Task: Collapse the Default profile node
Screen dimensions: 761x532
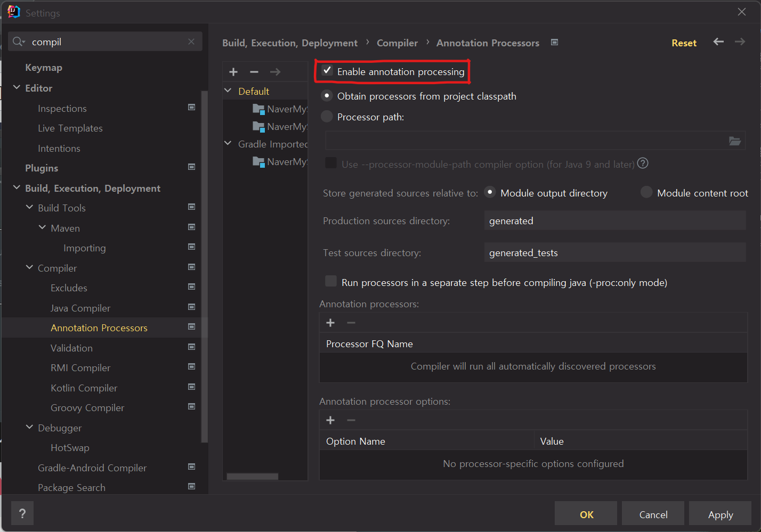Action: (x=228, y=91)
